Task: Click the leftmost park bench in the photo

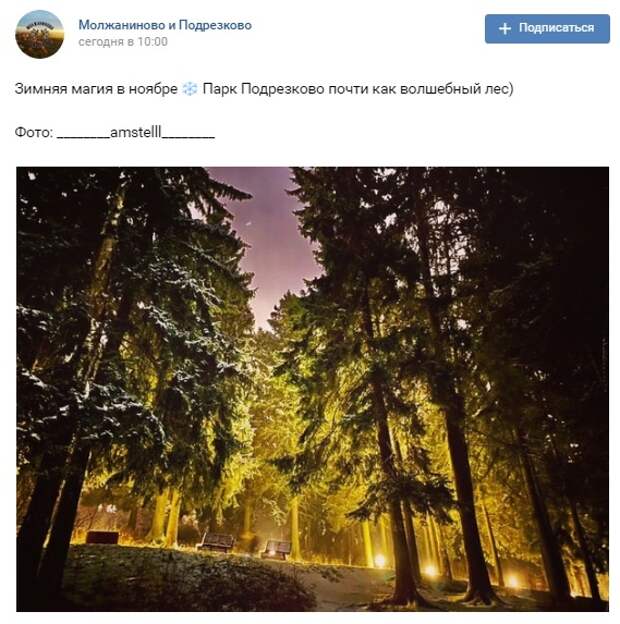Action: tap(102, 537)
